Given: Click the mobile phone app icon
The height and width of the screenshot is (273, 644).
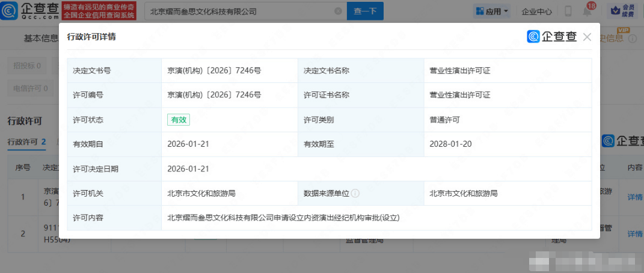Looking at the screenshot, I should click(568, 11).
